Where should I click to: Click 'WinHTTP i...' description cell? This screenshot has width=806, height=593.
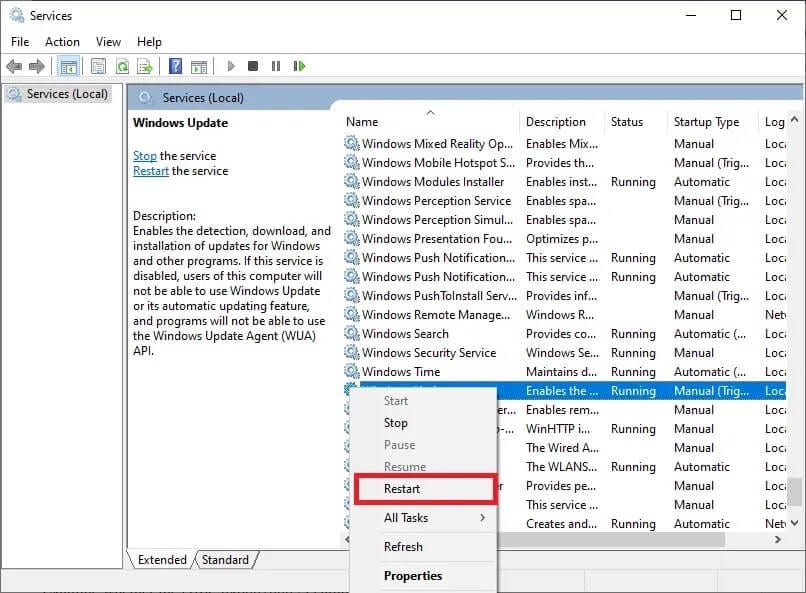(558, 429)
